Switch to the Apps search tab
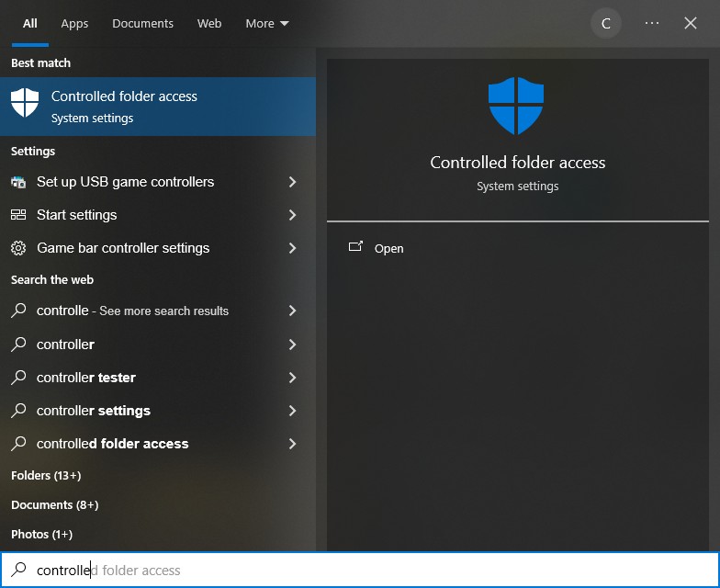 (74, 24)
